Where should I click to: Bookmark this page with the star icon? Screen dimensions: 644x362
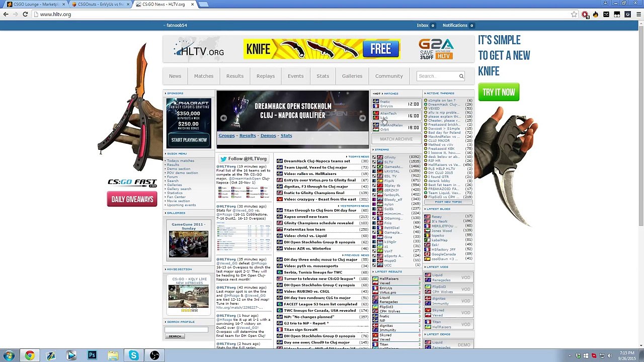[574, 15]
